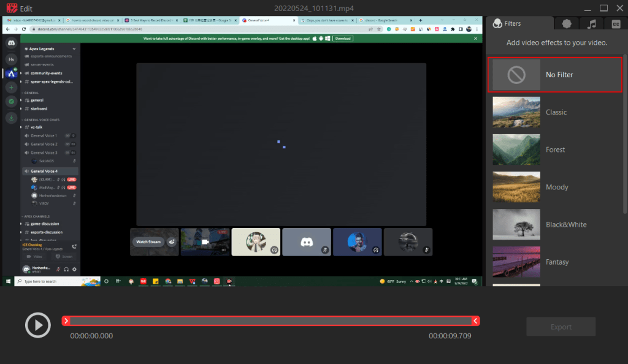Select the Apex Legends server icon in the video
This screenshot has width=628, height=364.
point(11,73)
